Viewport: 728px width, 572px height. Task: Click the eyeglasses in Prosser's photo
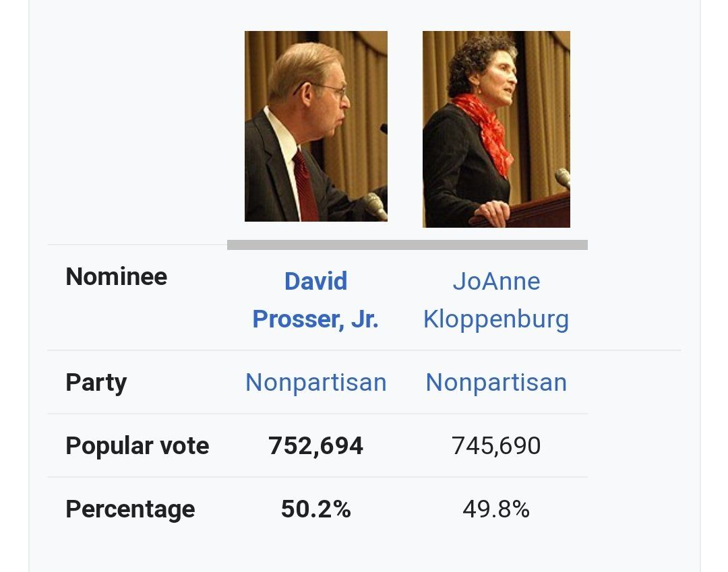point(330,88)
